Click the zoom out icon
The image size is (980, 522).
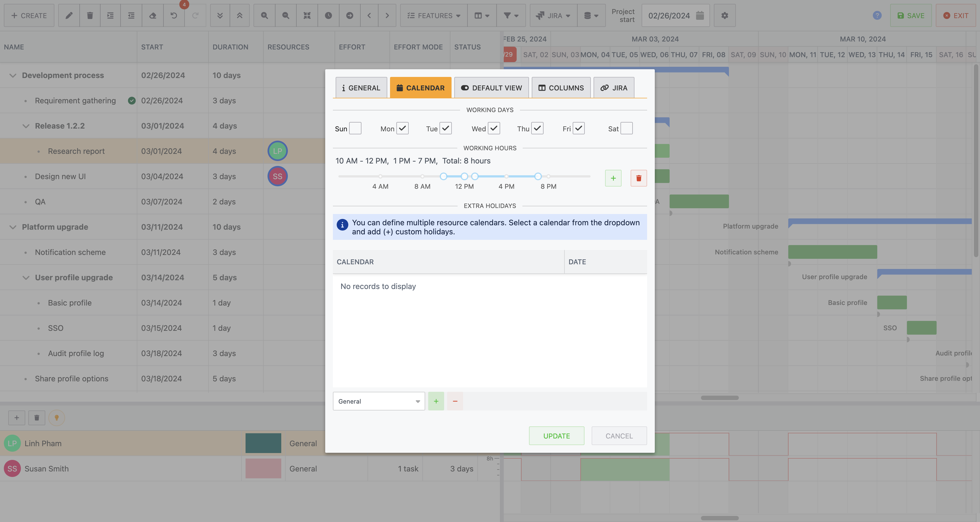coord(286,15)
